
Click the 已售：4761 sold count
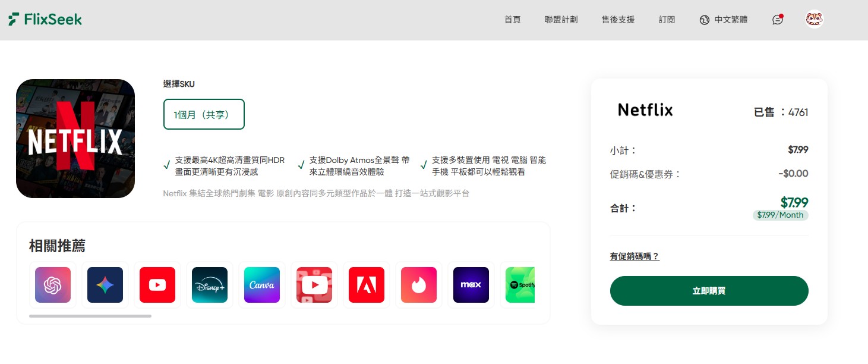781,112
